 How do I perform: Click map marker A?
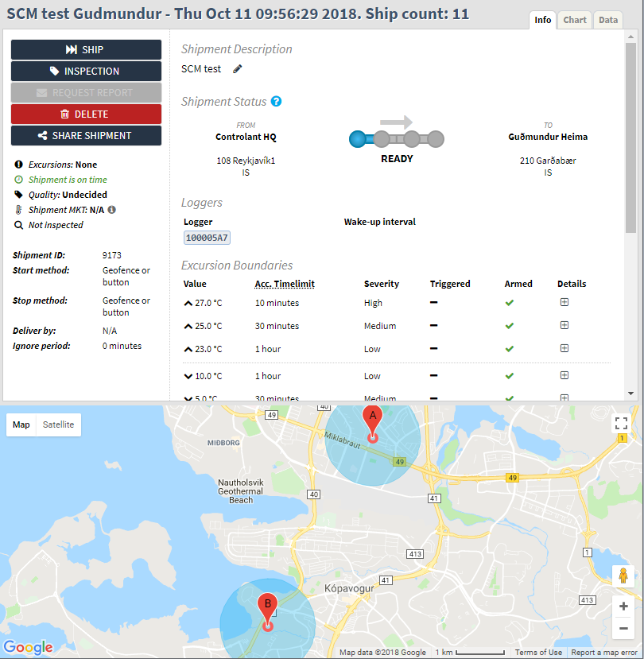point(372,422)
